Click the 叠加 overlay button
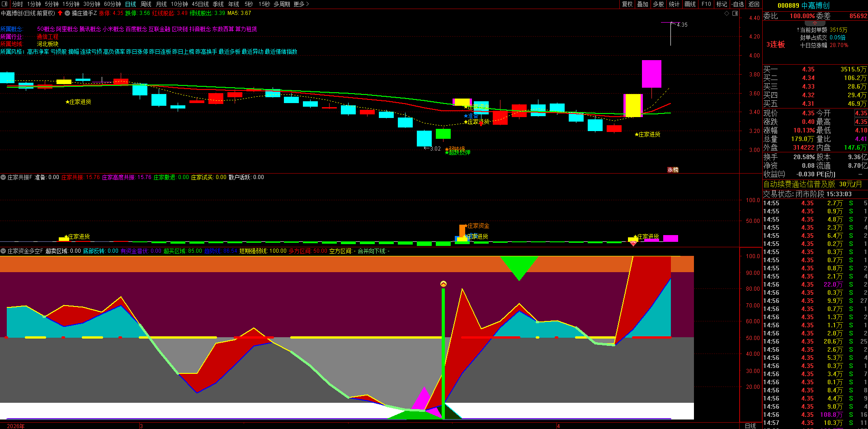The image size is (868, 429). coord(643,4)
